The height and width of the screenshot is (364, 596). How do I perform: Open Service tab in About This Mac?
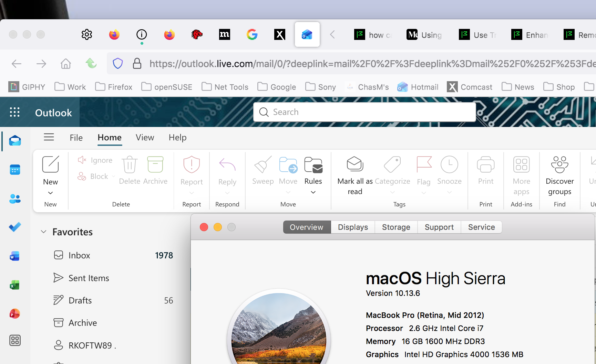[x=481, y=227]
